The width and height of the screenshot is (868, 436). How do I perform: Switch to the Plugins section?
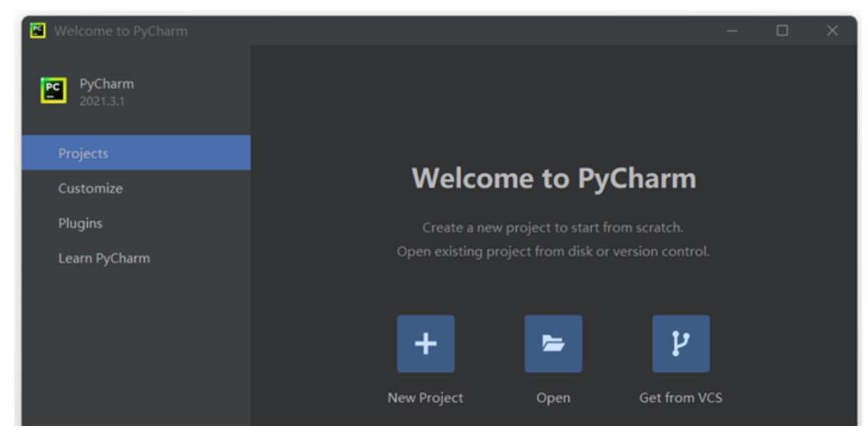pyautogui.click(x=136, y=223)
